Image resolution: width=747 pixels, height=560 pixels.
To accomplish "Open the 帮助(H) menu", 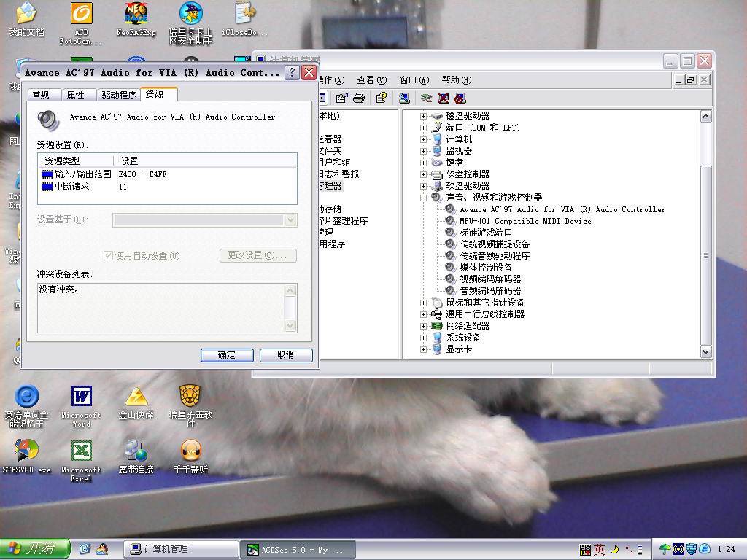I will point(457,80).
